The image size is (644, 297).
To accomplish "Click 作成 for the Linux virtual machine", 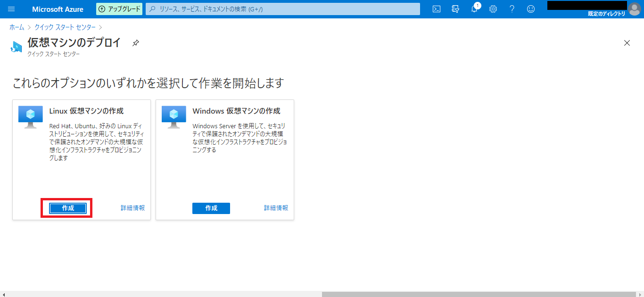I will 68,208.
